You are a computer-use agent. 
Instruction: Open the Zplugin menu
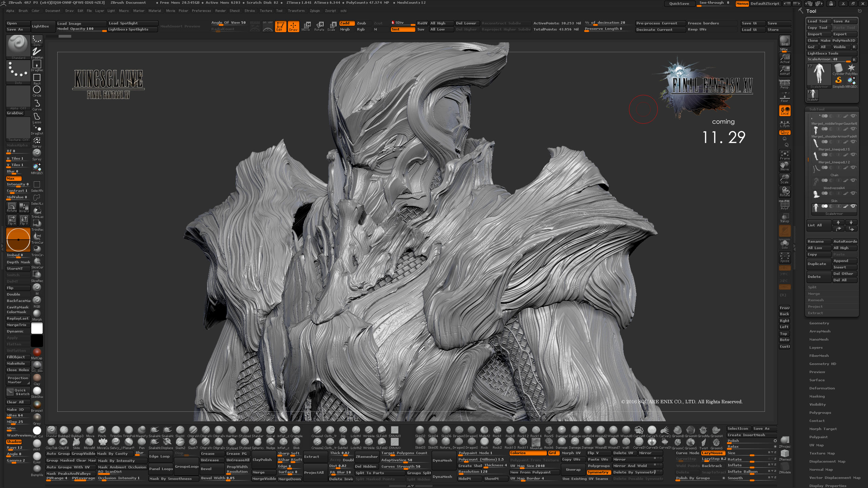pos(315,11)
